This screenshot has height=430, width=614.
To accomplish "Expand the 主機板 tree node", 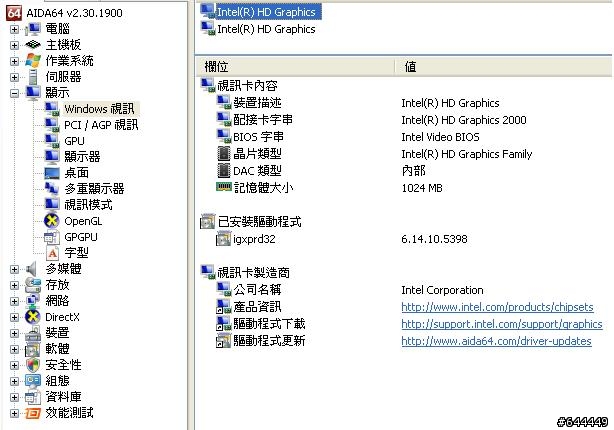I will click(x=14, y=45).
